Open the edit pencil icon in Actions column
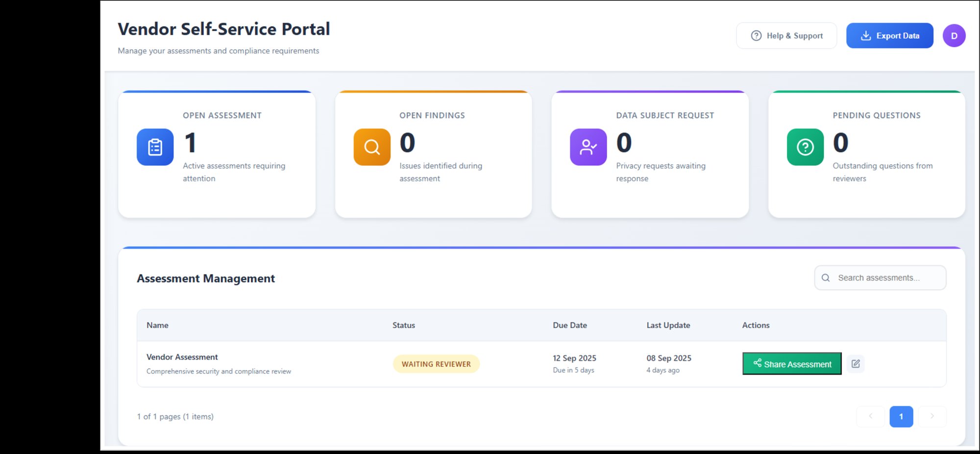This screenshot has height=454, width=980. coord(856,363)
